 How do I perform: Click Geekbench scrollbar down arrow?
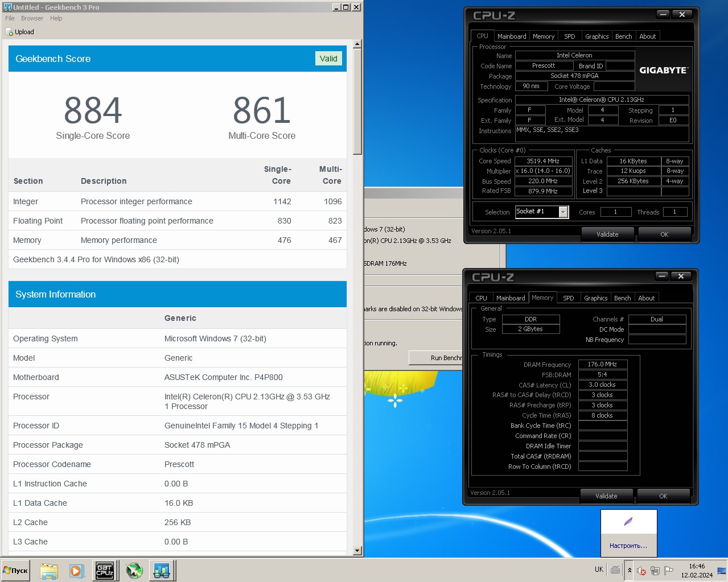[x=357, y=551]
